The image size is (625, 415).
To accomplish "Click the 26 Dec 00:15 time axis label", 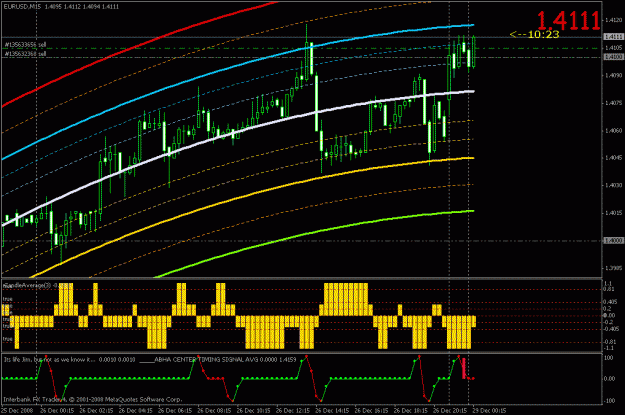I will 57,410.
